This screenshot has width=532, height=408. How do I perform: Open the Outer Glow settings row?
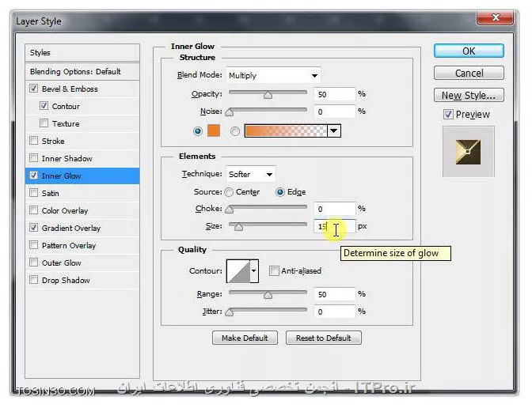pos(82,263)
